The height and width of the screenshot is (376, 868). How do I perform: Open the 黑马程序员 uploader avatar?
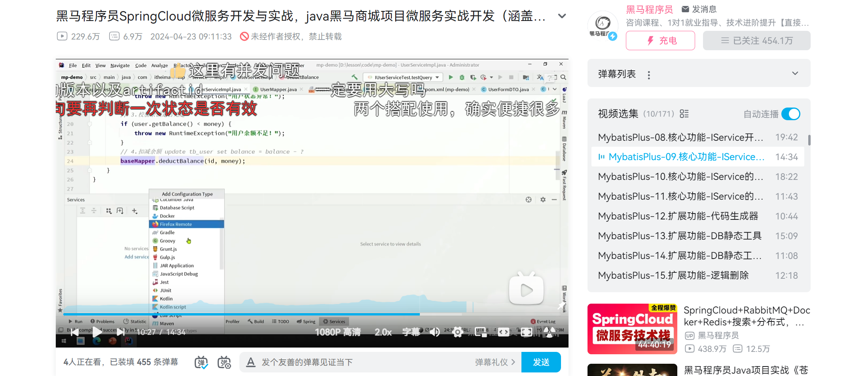click(x=603, y=25)
